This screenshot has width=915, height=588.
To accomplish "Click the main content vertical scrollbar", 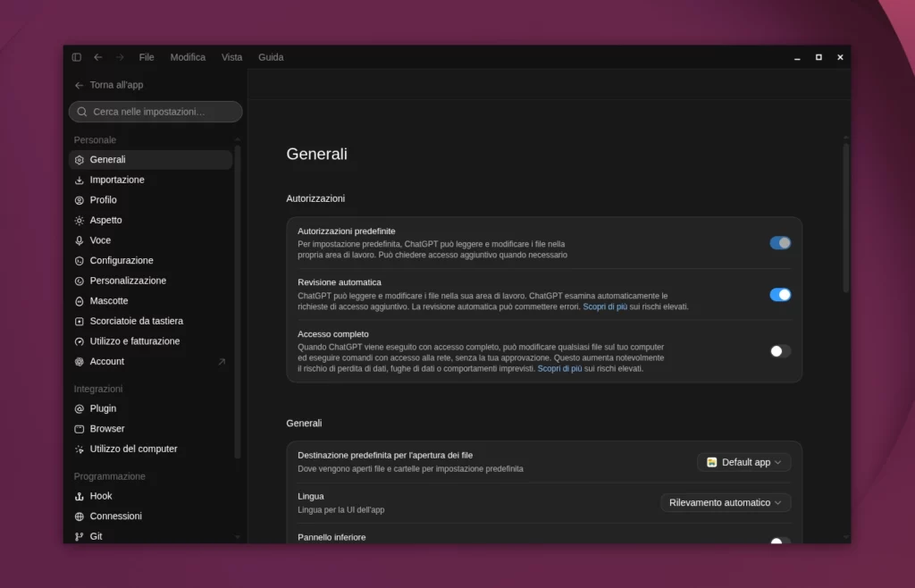I will pos(845,217).
